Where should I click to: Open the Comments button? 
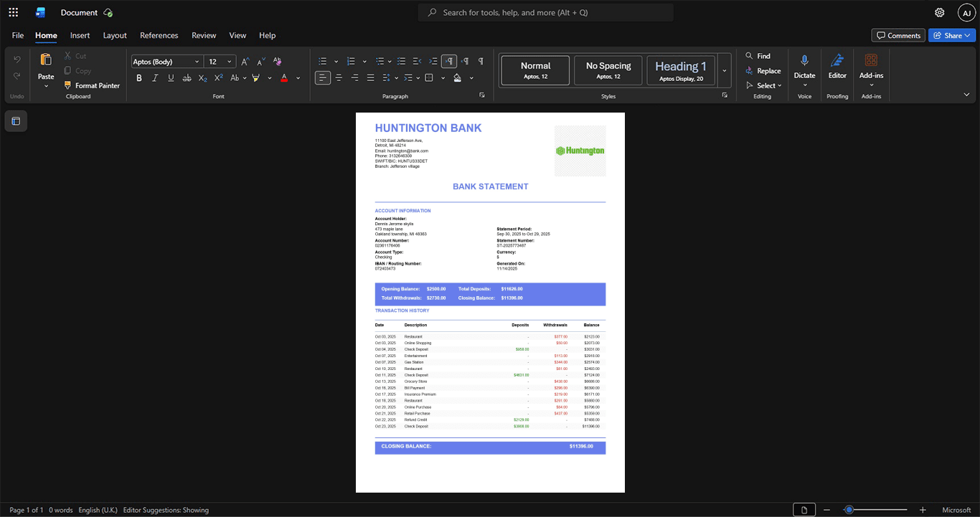pyautogui.click(x=898, y=35)
